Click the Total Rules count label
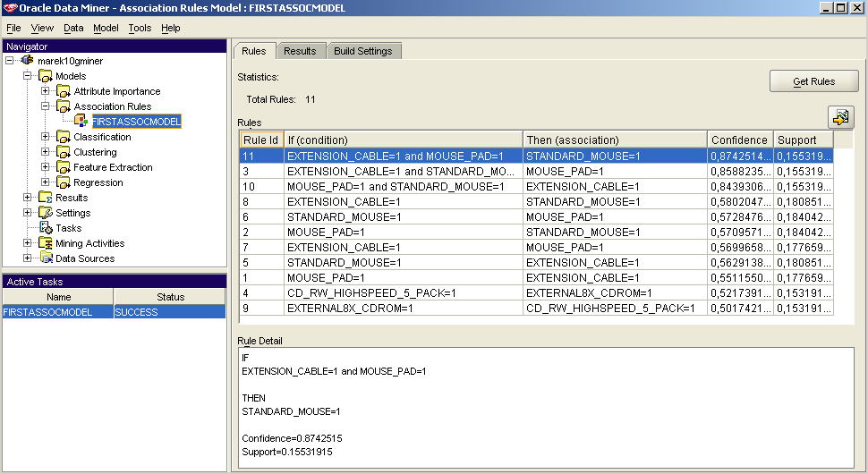The height and width of the screenshot is (474, 868). click(281, 99)
